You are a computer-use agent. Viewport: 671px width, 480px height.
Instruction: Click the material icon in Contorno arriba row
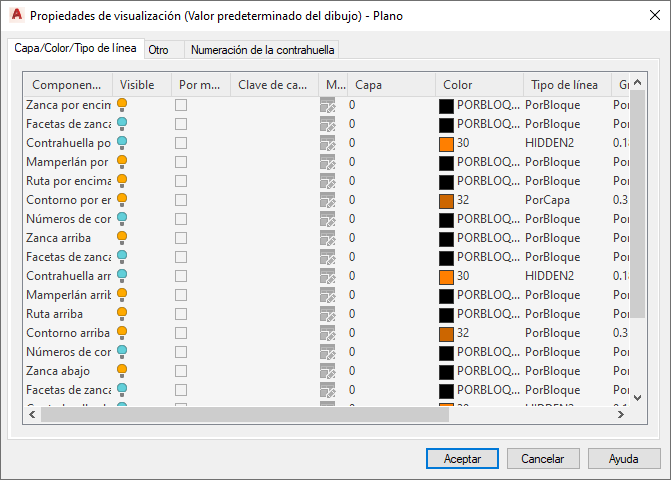[327, 333]
